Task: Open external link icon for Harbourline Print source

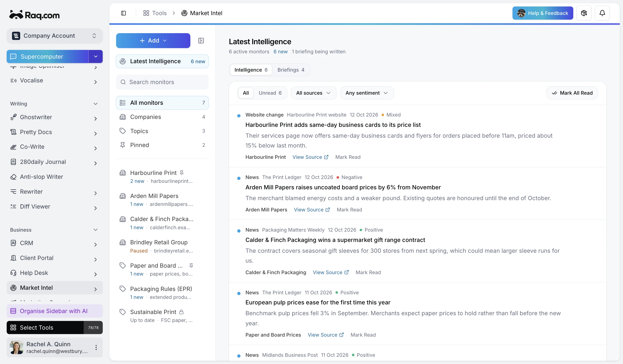Action: 326,157
